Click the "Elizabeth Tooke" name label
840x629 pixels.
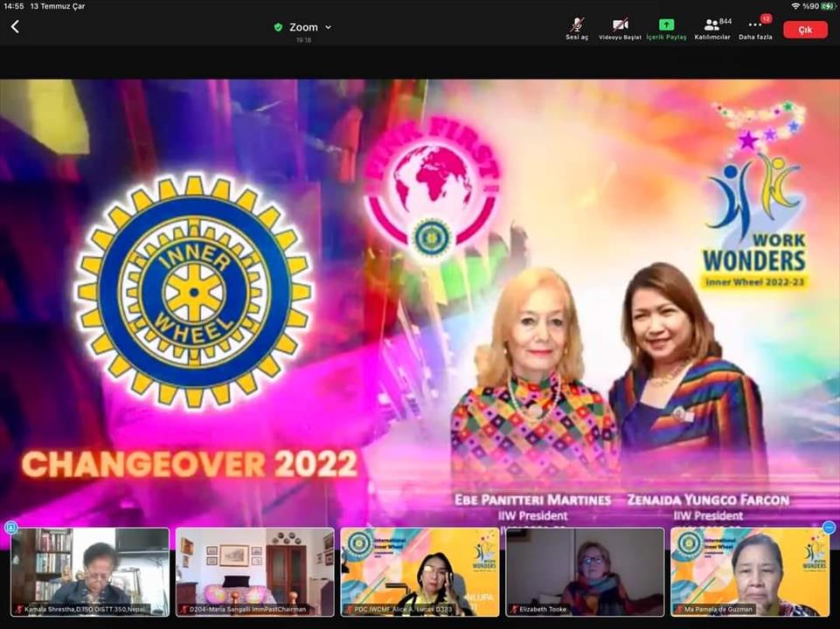tap(543, 609)
